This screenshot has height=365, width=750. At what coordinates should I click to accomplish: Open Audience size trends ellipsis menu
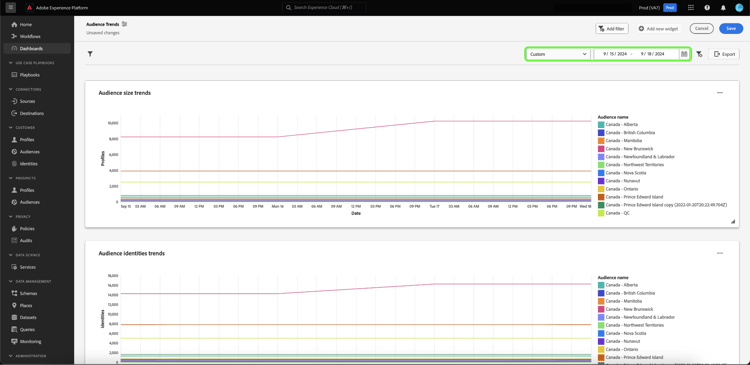[x=720, y=93]
